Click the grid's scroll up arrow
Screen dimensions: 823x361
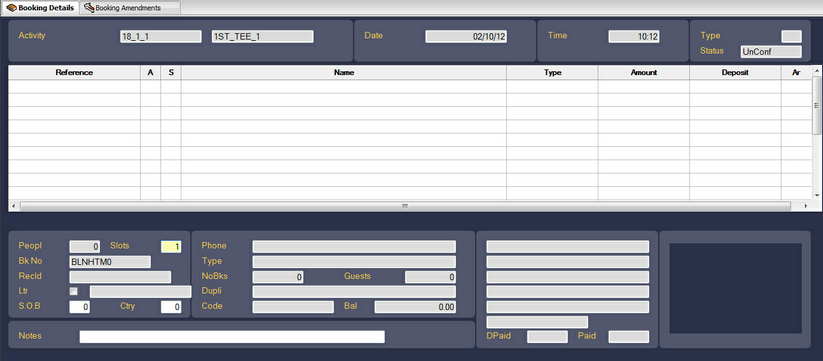pos(817,70)
